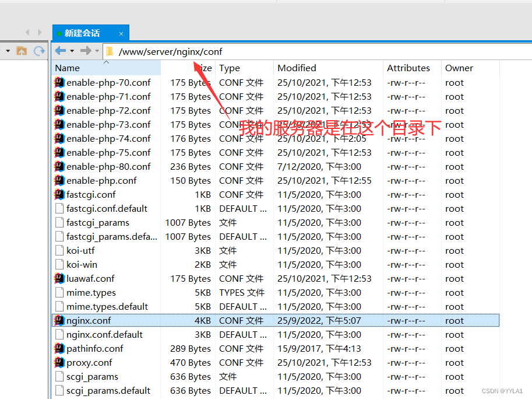Click koi-utf blank file icon
This screenshot has width=532, height=399.
pyautogui.click(x=59, y=251)
